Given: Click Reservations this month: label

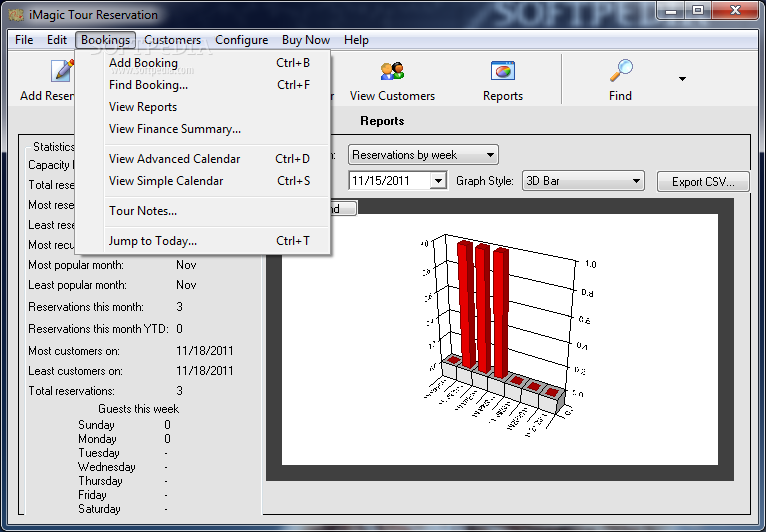Looking at the screenshot, I should click(86, 307).
